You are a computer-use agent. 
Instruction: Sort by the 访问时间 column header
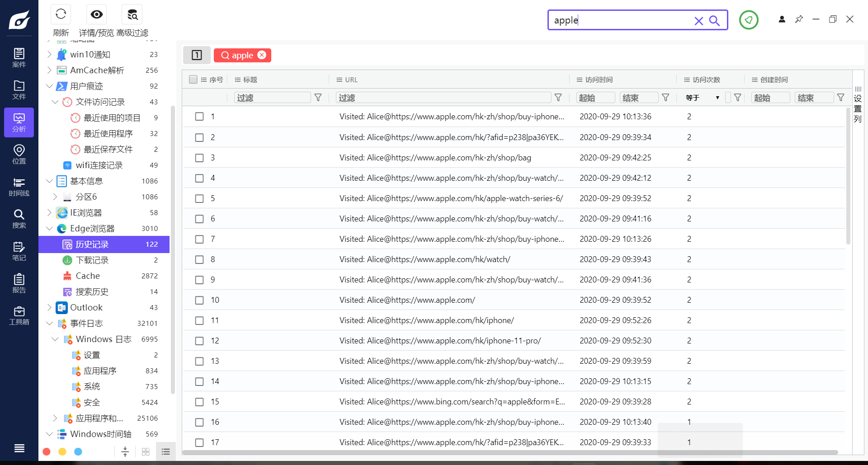pyautogui.click(x=599, y=80)
